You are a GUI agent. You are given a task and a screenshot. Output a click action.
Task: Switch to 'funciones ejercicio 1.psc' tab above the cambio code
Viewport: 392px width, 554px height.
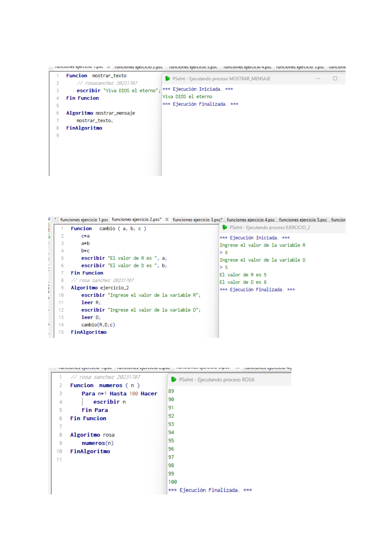pos(84,219)
